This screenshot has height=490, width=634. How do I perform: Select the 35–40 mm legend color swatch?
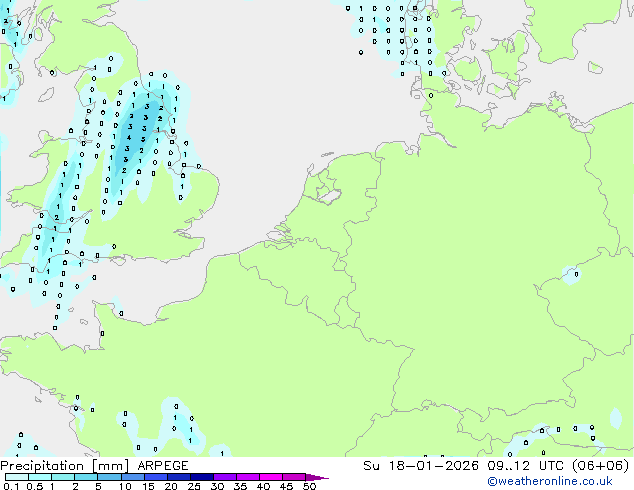point(248,477)
